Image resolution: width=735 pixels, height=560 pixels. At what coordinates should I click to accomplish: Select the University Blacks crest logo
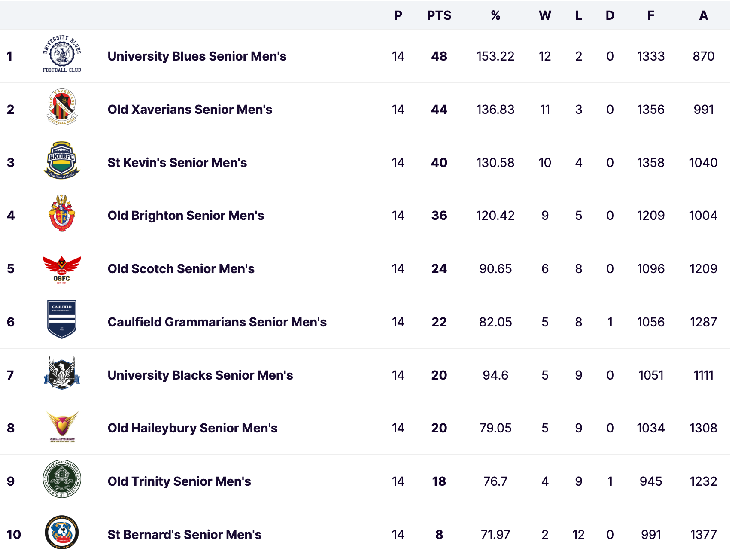pyautogui.click(x=62, y=373)
